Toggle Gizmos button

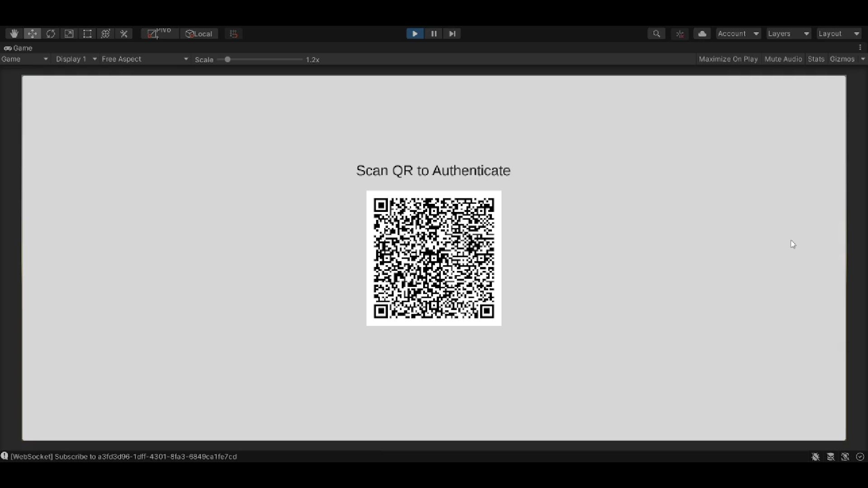click(x=842, y=59)
